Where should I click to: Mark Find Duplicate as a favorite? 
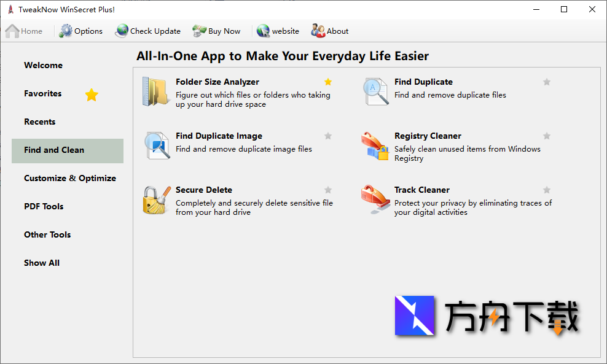tap(547, 82)
